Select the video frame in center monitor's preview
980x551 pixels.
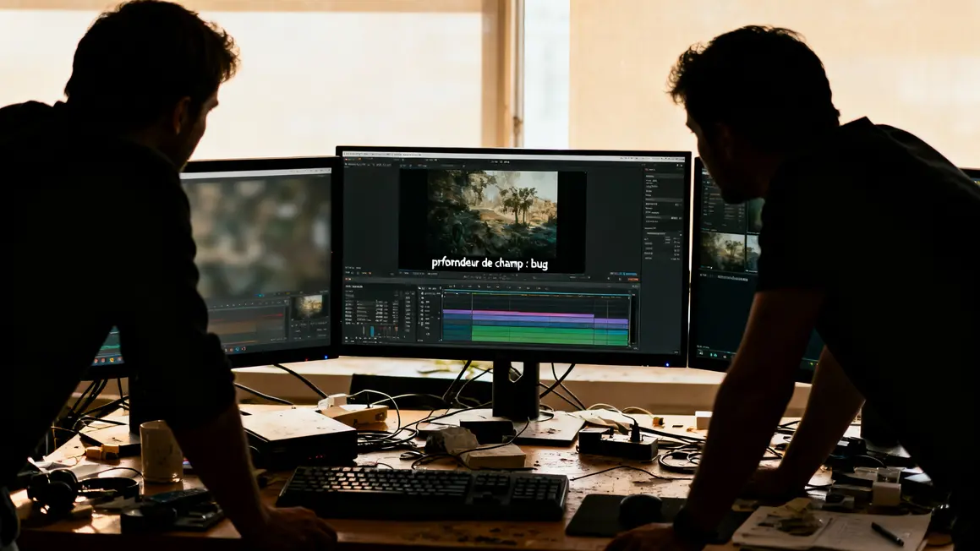492,215
